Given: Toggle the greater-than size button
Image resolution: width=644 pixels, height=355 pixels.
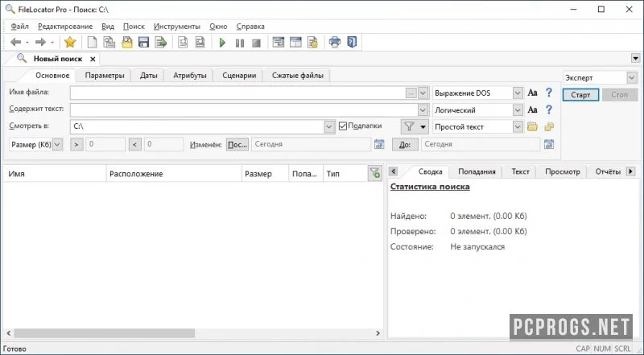Looking at the screenshot, I should click(76, 144).
